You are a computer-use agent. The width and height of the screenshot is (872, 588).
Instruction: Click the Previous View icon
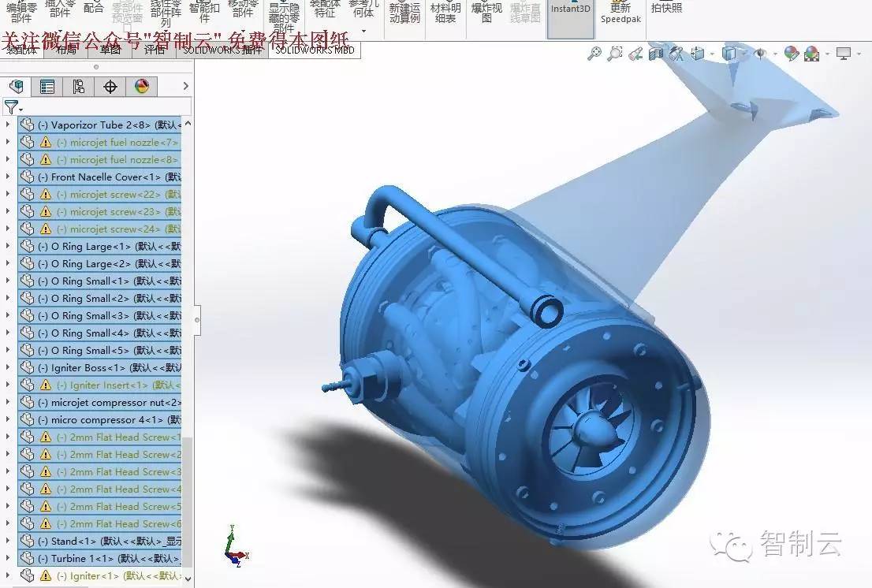point(635,54)
